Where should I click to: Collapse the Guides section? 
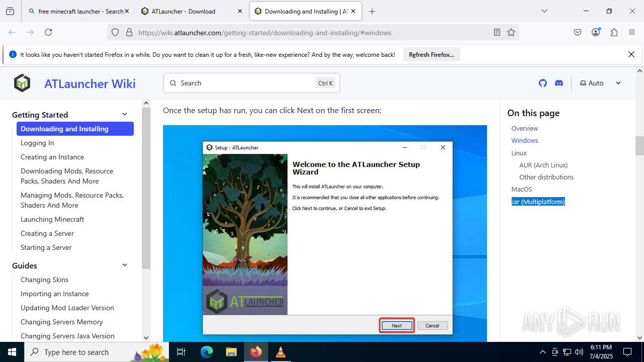(125, 265)
